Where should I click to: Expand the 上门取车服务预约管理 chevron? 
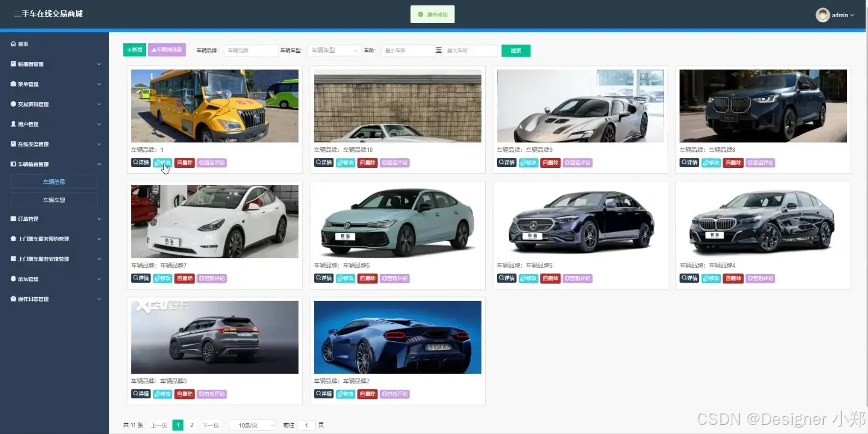pos(99,239)
